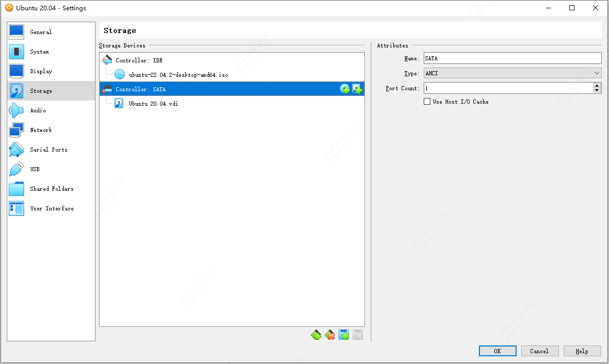Click the controller Name field

pos(512,58)
